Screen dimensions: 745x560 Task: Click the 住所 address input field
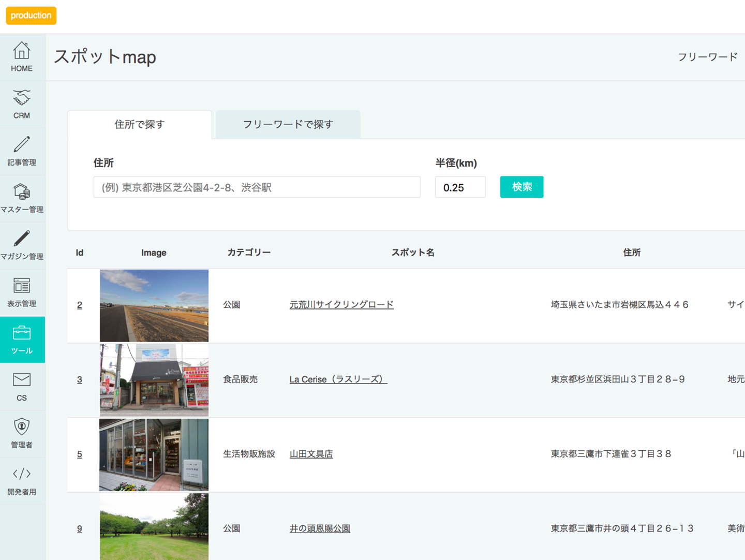[x=257, y=187]
